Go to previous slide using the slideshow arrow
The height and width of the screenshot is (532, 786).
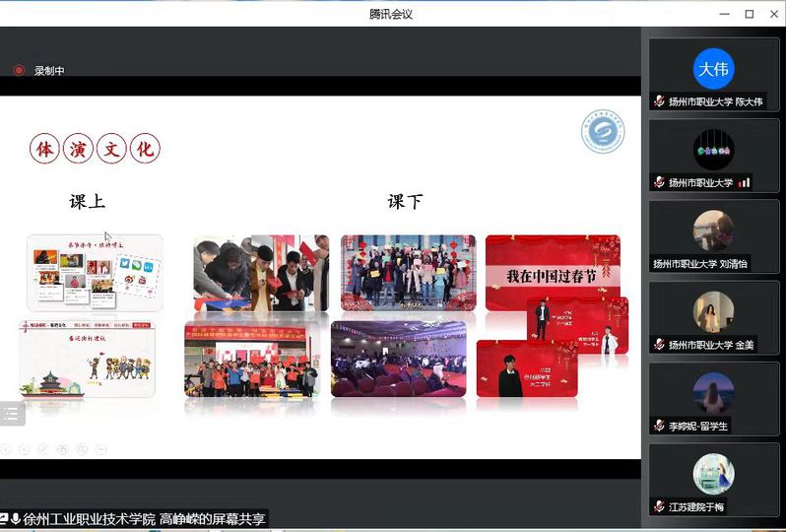click(6, 449)
